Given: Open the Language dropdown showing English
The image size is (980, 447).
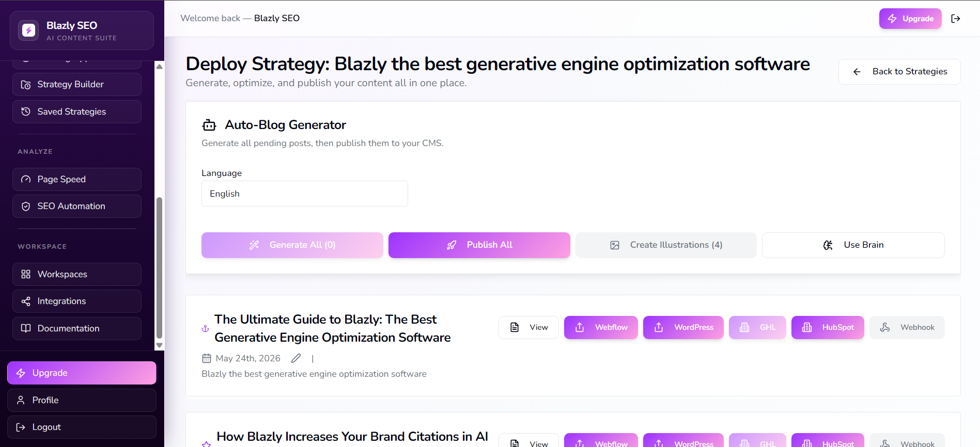Looking at the screenshot, I should [x=305, y=194].
